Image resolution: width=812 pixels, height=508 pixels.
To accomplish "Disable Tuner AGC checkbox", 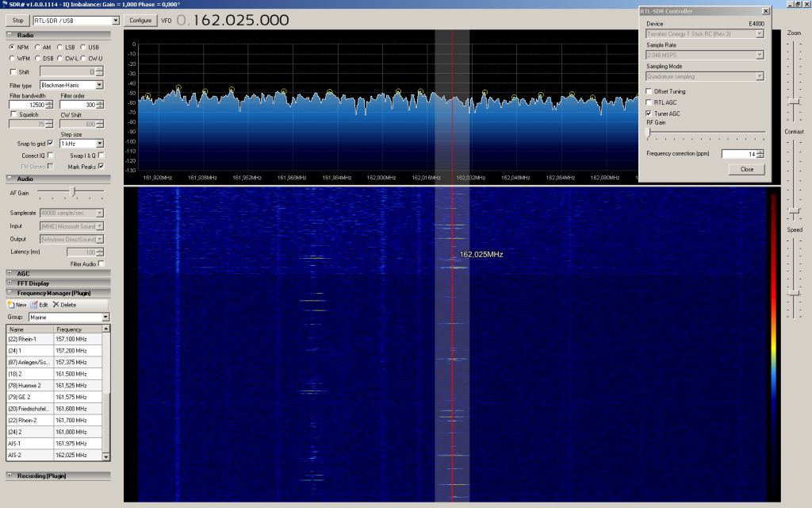I will [x=649, y=114].
